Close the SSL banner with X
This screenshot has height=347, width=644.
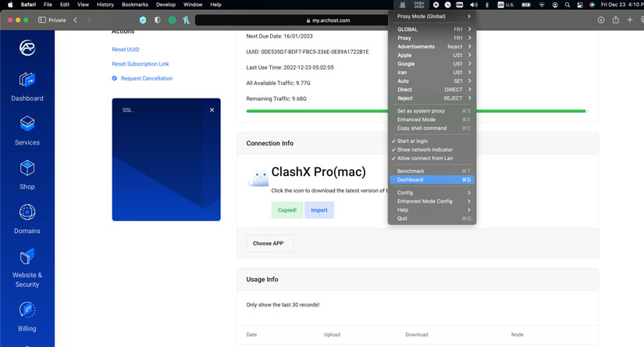pyautogui.click(x=212, y=109)
